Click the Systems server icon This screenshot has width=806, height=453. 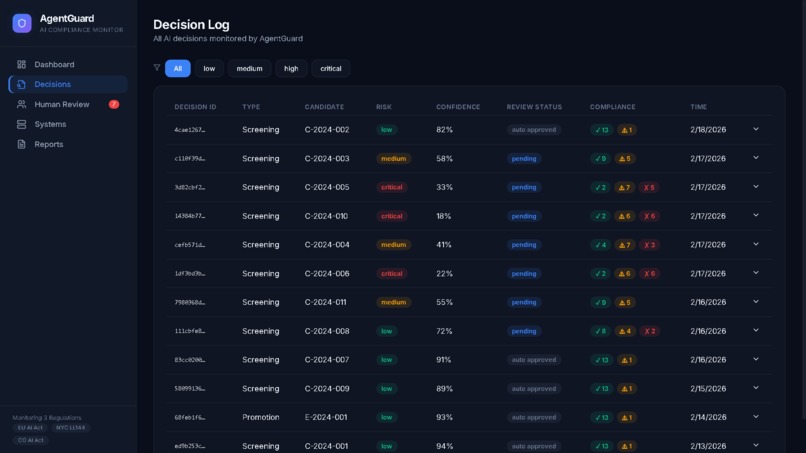point(21,124)
